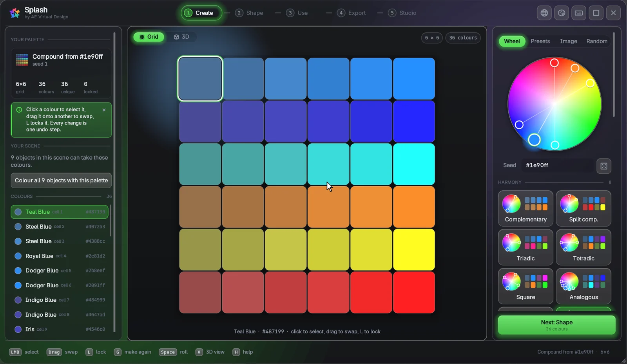Choose the Tetradic harmony card
627x364 pixels.
pos(584,247)
